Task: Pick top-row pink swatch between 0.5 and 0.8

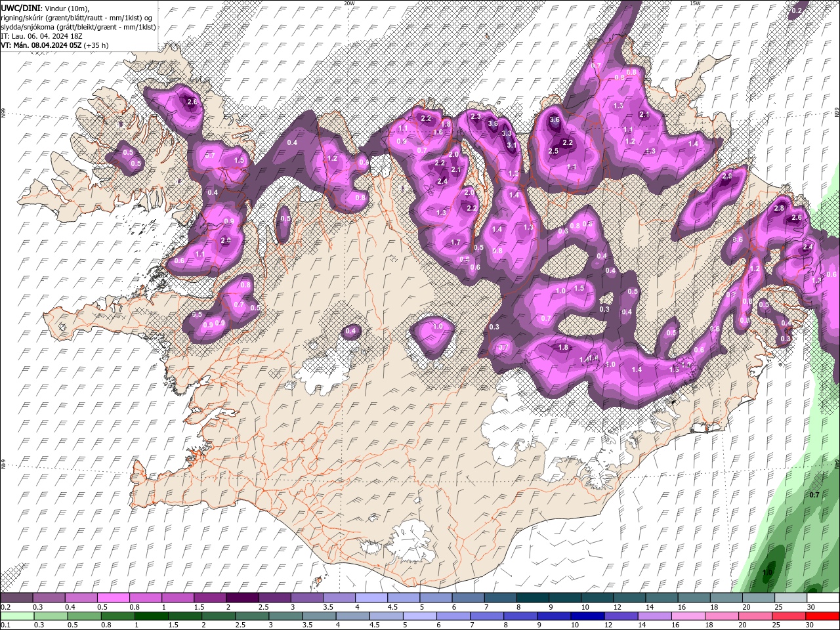Action: [112, 598]
